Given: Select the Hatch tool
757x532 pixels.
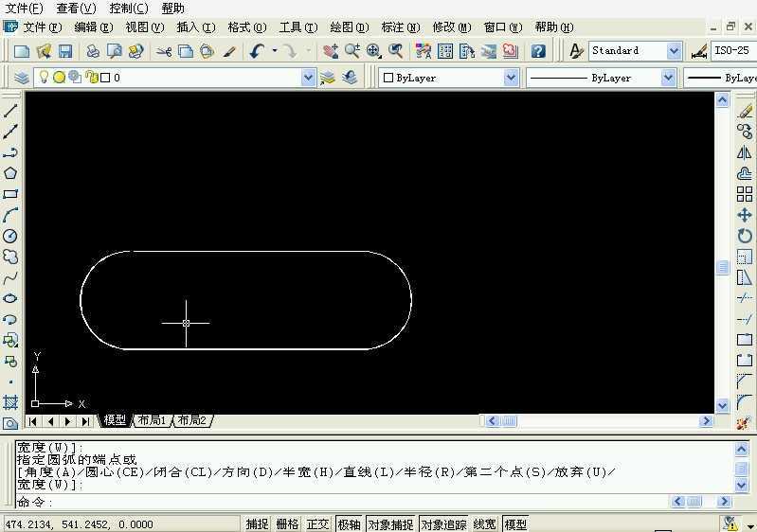Looking at the screenshot, I should (10, 401).
